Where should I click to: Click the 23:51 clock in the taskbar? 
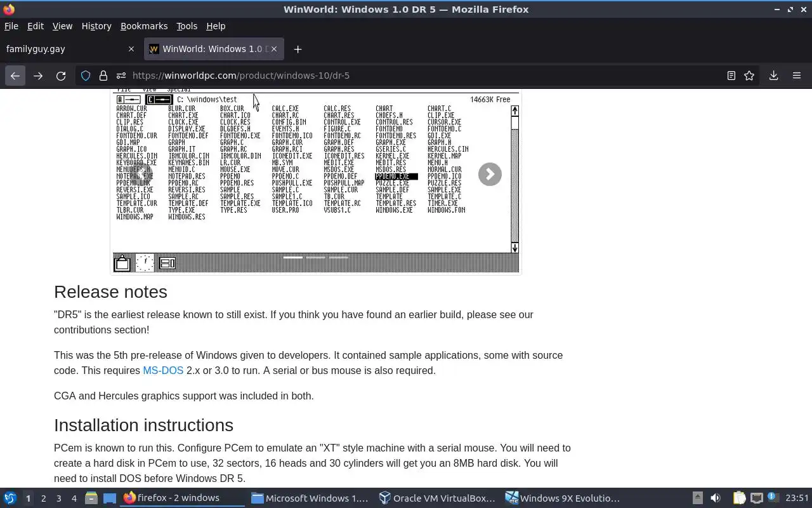point(797,498)
